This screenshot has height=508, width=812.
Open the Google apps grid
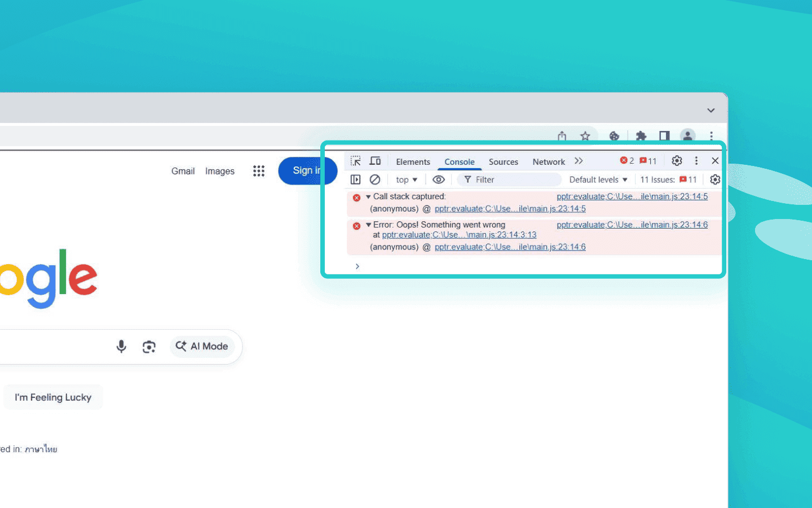click(259, 171)
